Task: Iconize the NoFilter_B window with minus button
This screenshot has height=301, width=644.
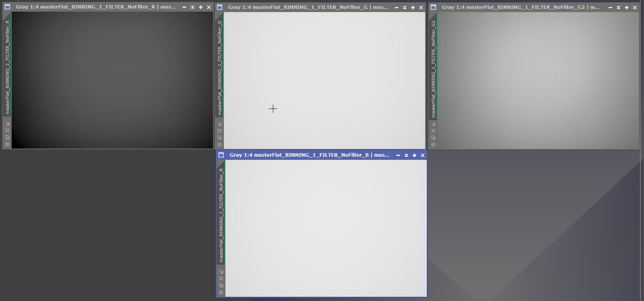Action: pyautogui.click(x=398, y=155)
